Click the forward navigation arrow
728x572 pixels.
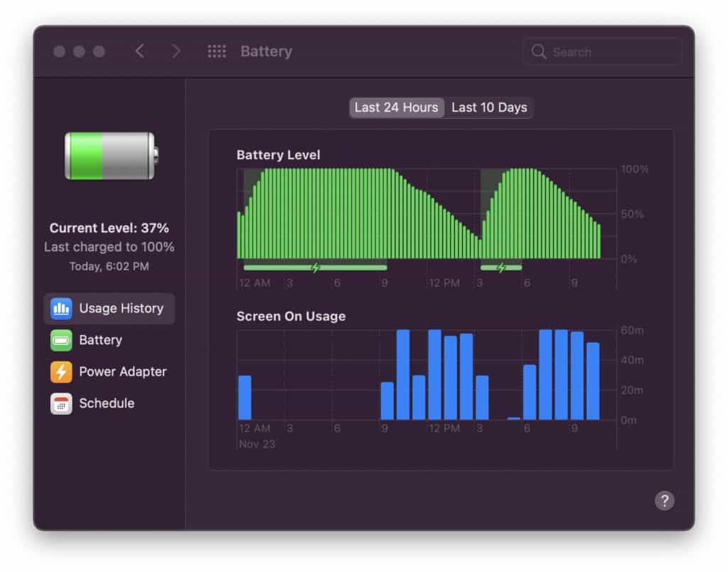click(x=175, y=51)
